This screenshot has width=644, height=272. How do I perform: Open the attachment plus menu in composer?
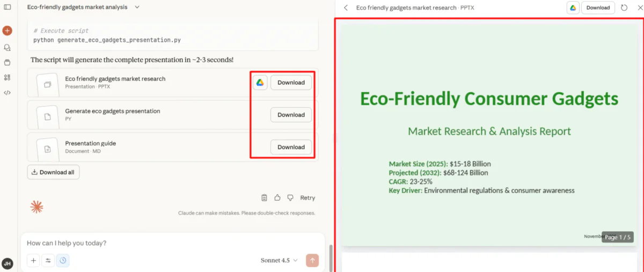33,260
